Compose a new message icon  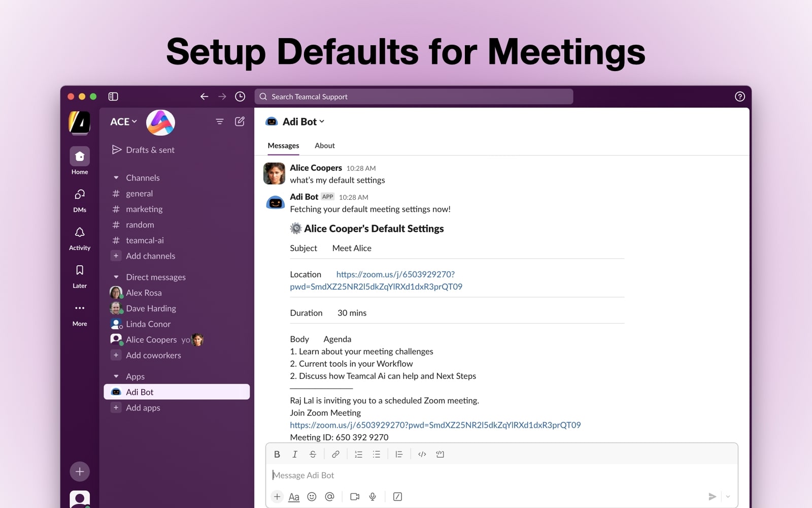coord(240,121)
